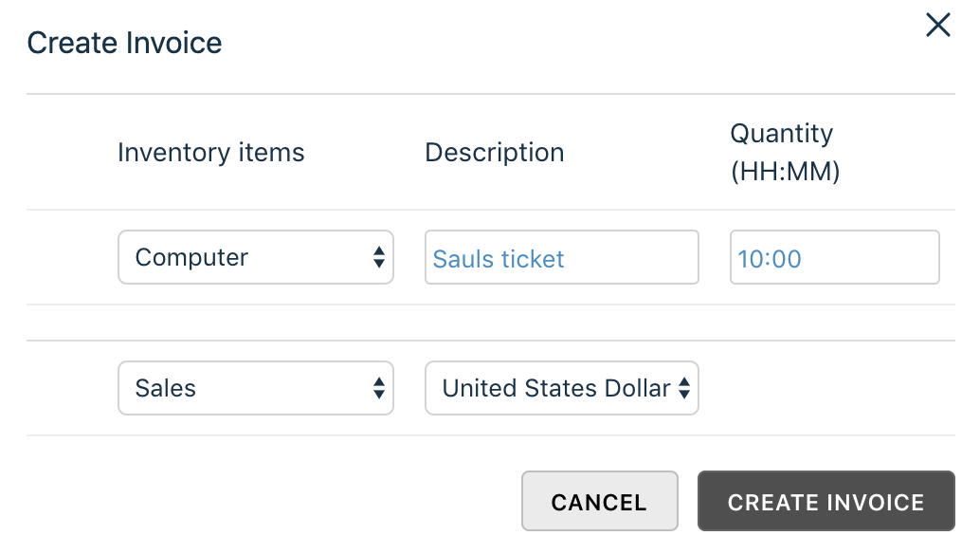
Task: Click the up-down arrows on Sales selector
Action: point(379,388)
